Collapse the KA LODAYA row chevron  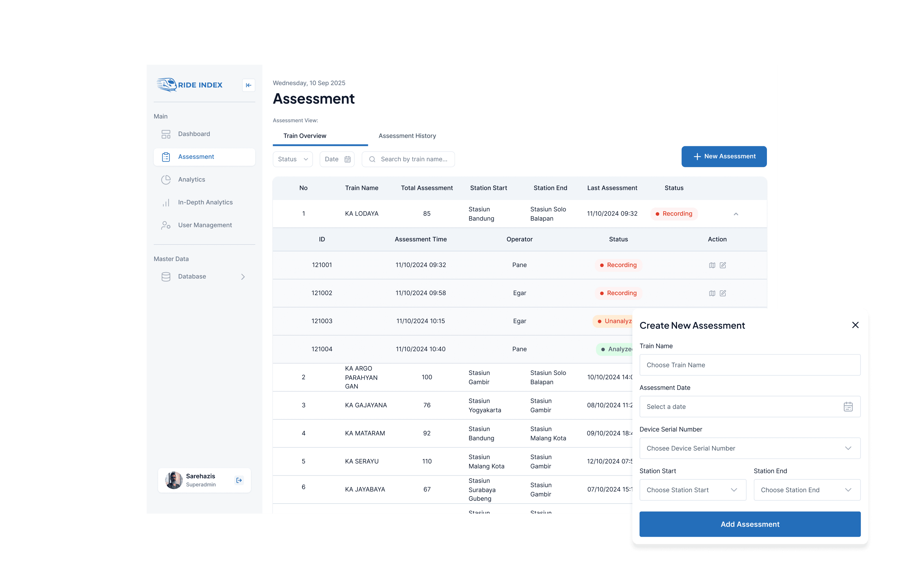(736, 214)
